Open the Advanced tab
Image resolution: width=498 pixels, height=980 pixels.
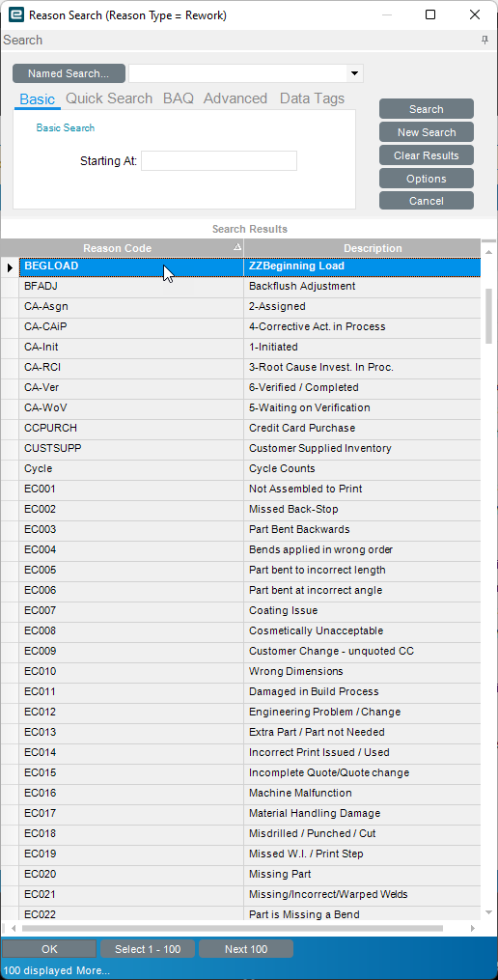[235, 98]
